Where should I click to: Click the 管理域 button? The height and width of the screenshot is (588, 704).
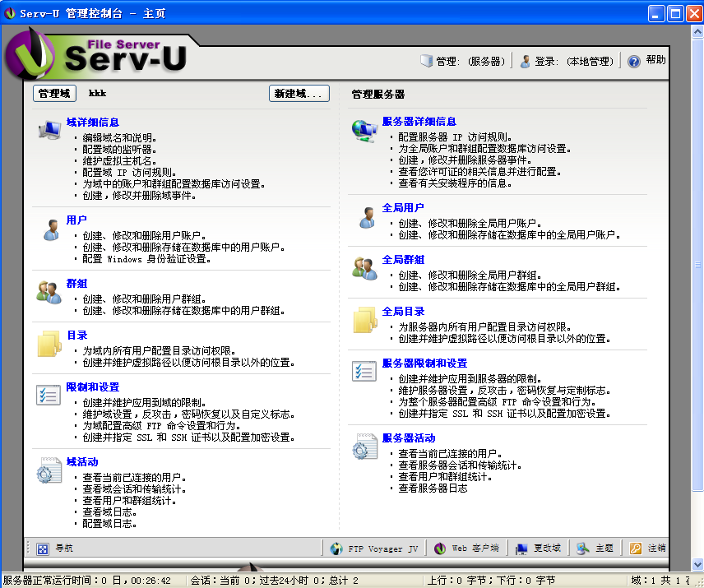[54, 94]
